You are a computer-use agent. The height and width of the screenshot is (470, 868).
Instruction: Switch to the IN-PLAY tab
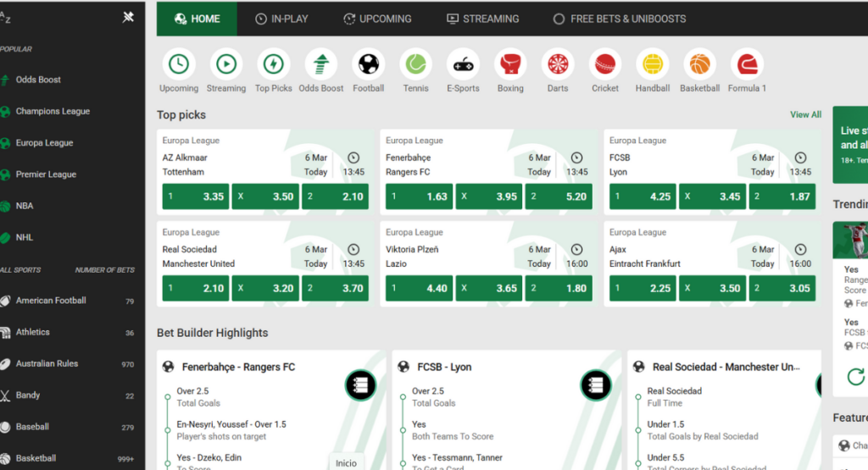[x=281, y=19]
